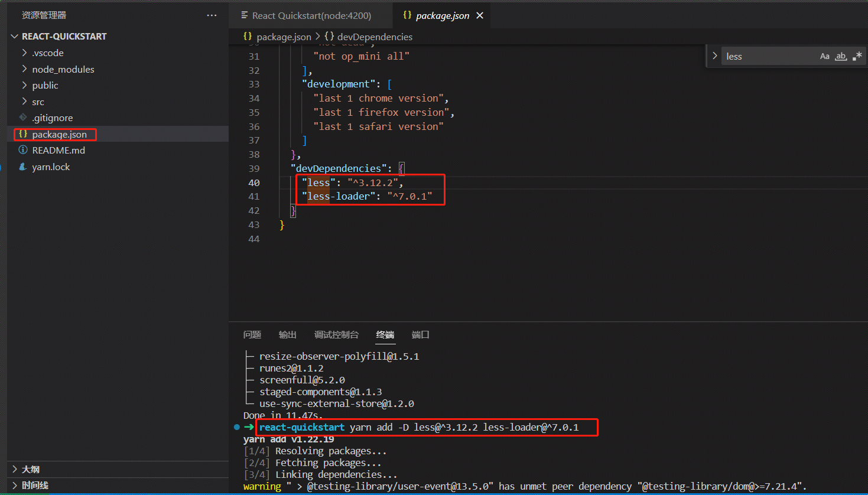Focus the find input containing less
The image size is (868, 495).
click(x=768, y=56)
